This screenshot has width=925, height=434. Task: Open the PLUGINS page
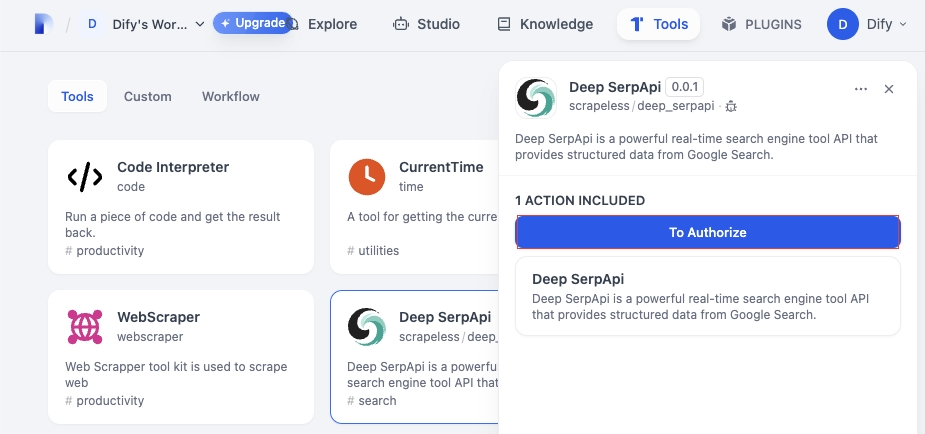[x=762, y=24]
